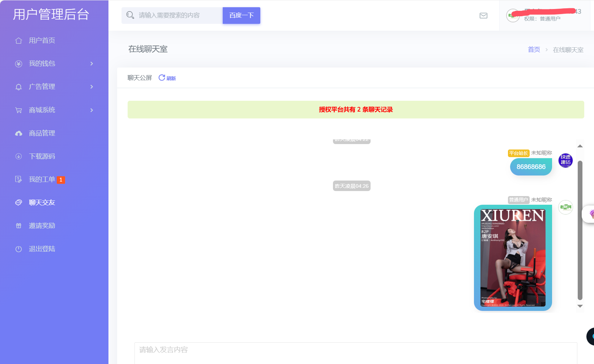Click the 快速建站 admin avatar
This screenshot has height=364, width=594.
[565, 160]
